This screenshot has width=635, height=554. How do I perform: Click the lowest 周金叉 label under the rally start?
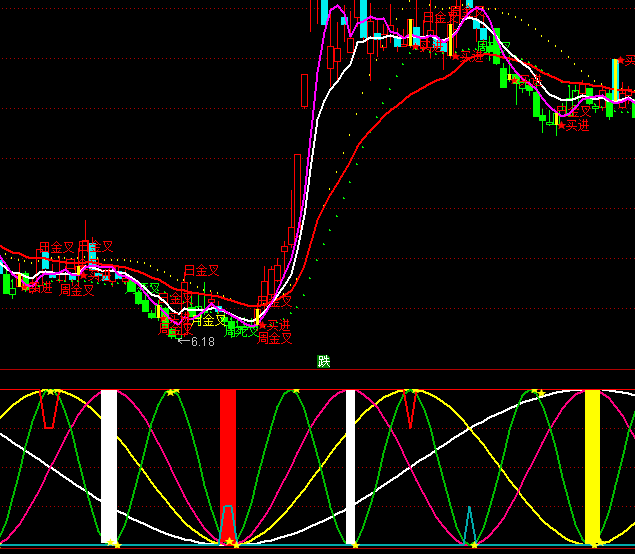point(273,339)
